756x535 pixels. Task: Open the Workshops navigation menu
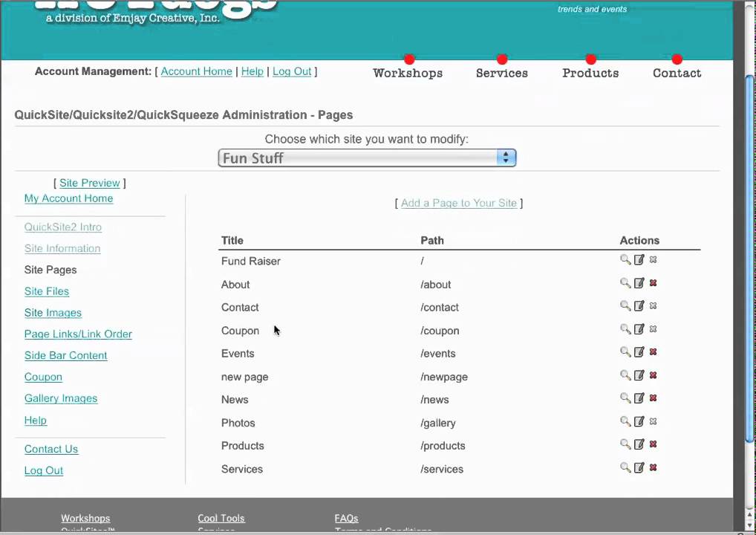click(408, 73)
